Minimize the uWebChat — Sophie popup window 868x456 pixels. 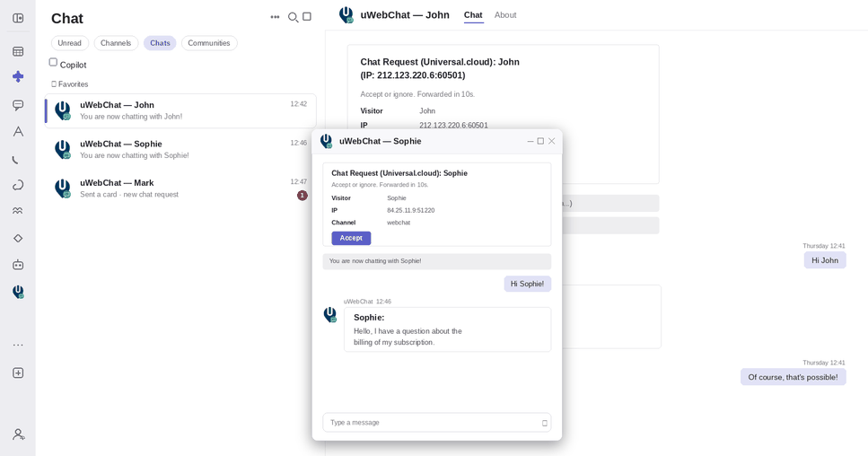(x=530, y=141)
